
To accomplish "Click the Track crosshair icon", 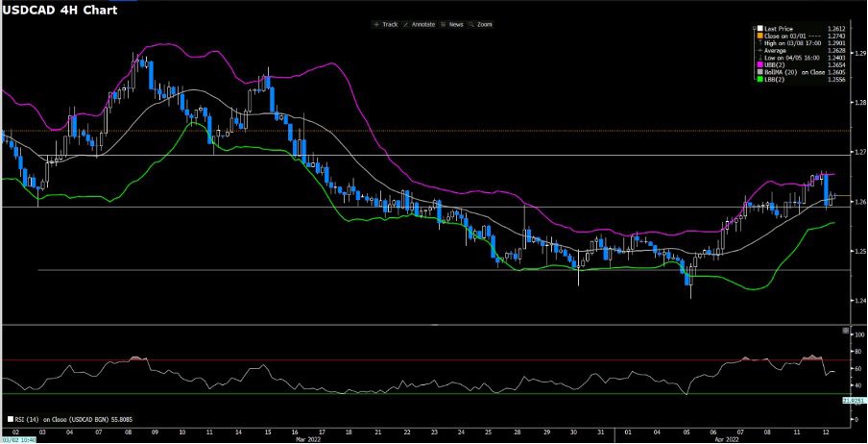I will pyautogui.click(x=377, y=24).
